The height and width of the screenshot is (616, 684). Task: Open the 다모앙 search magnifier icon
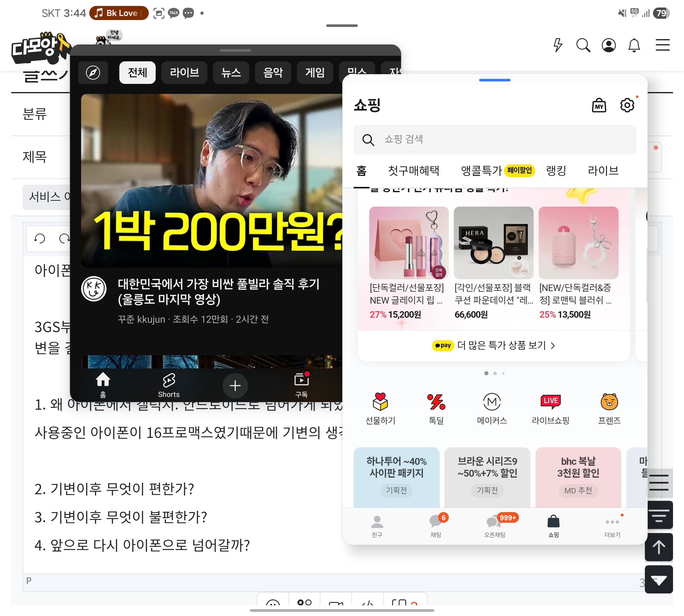coord(583,45)
